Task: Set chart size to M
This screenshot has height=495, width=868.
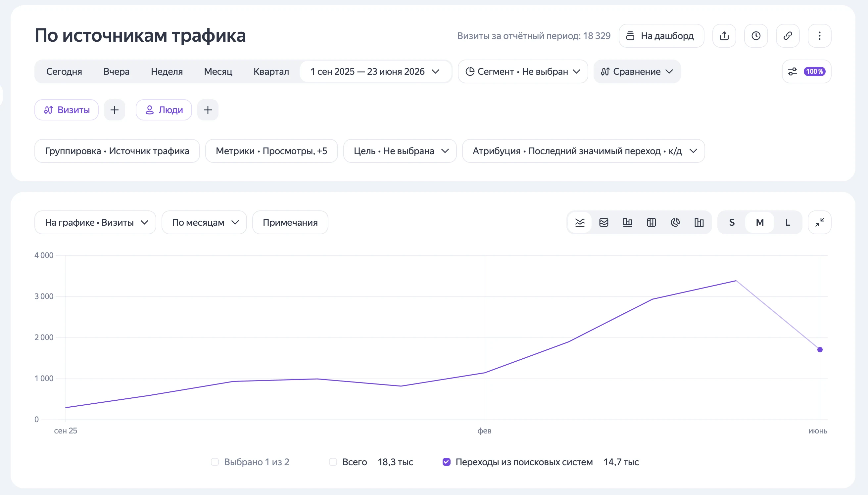Action: (x=760, y=222)
